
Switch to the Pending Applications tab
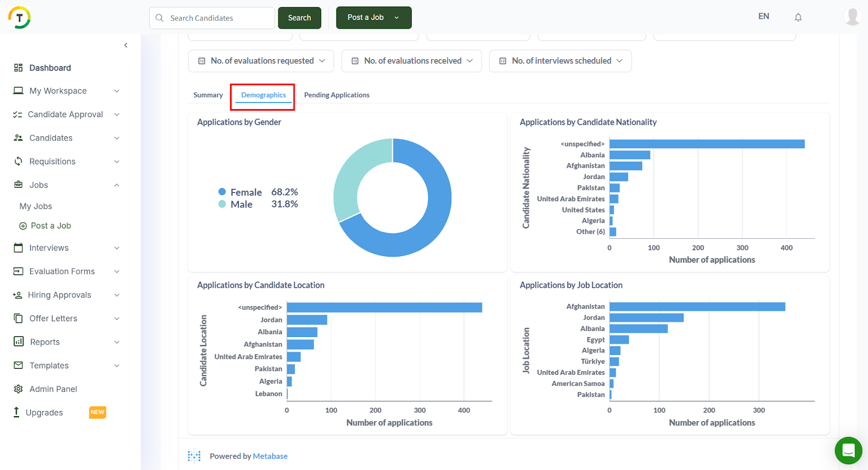(336, 95)
